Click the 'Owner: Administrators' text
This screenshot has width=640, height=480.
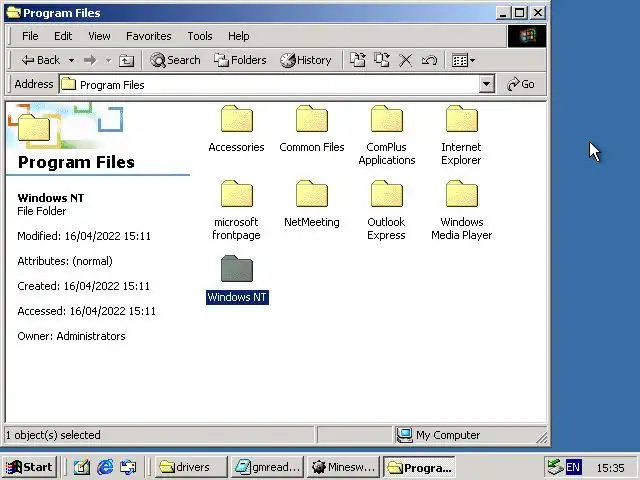(x=71, y=336)
